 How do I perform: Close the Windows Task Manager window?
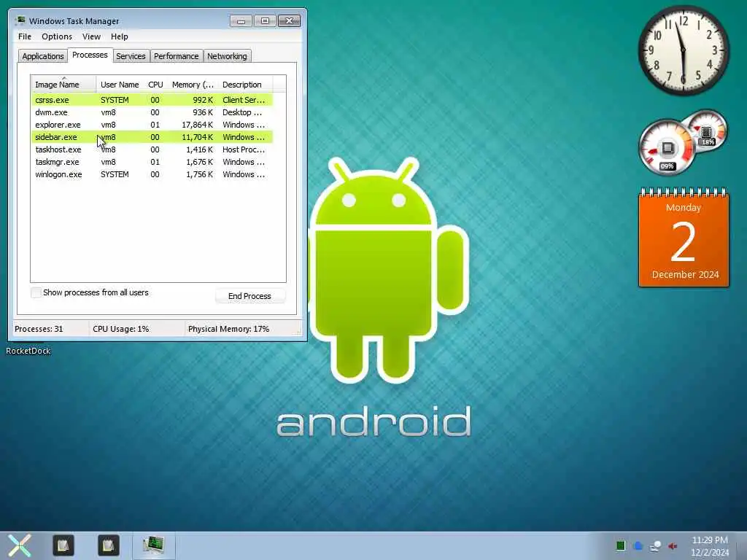tap(289, 21)
